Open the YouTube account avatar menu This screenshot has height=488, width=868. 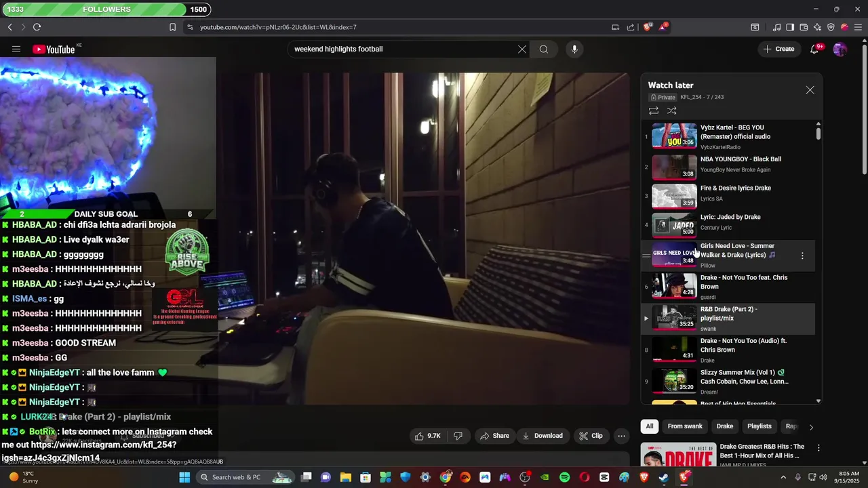point(840,49)
